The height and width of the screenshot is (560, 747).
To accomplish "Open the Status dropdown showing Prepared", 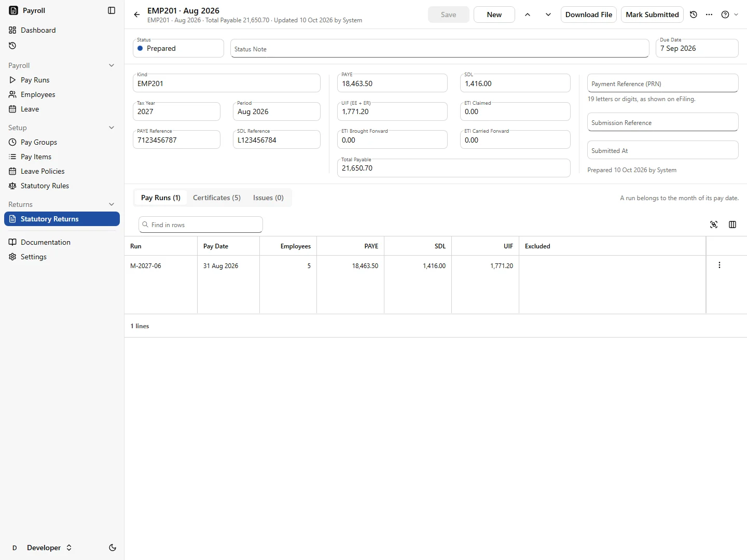I will [x=178, y=48].
